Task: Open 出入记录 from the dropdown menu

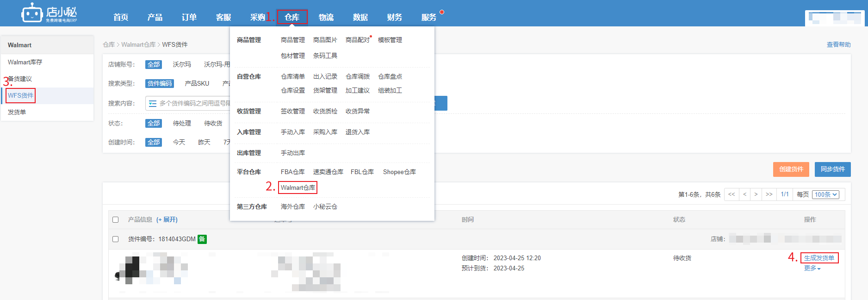Action: (325, 76)
